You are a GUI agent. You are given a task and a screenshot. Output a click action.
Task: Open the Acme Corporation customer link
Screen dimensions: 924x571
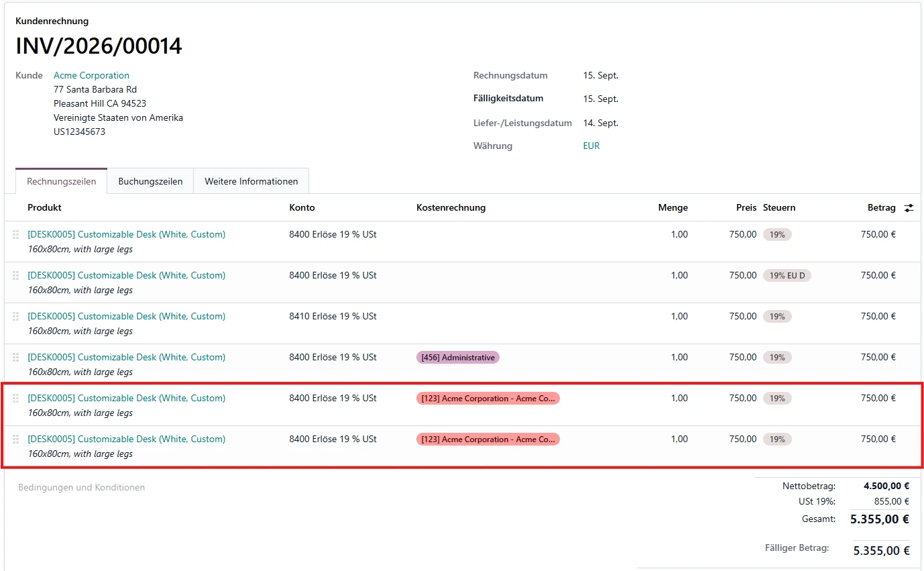[x=91, y=75]
